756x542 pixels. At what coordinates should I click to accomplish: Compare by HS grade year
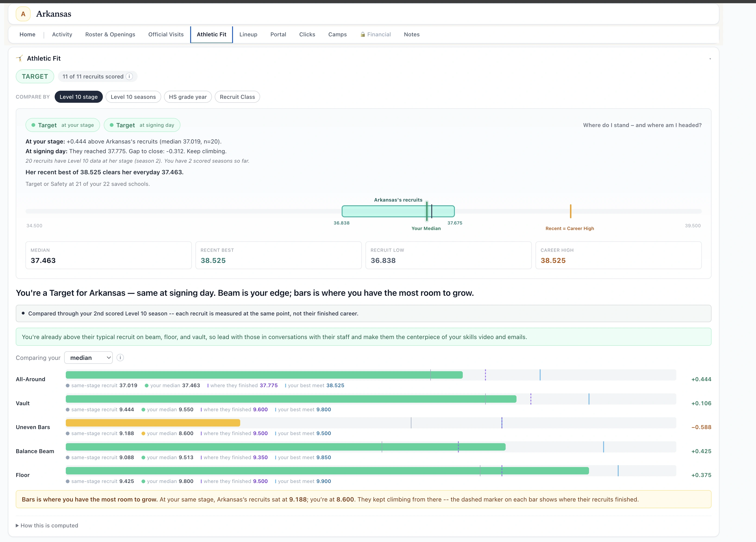pyautogui.click(x=188, y=97)
